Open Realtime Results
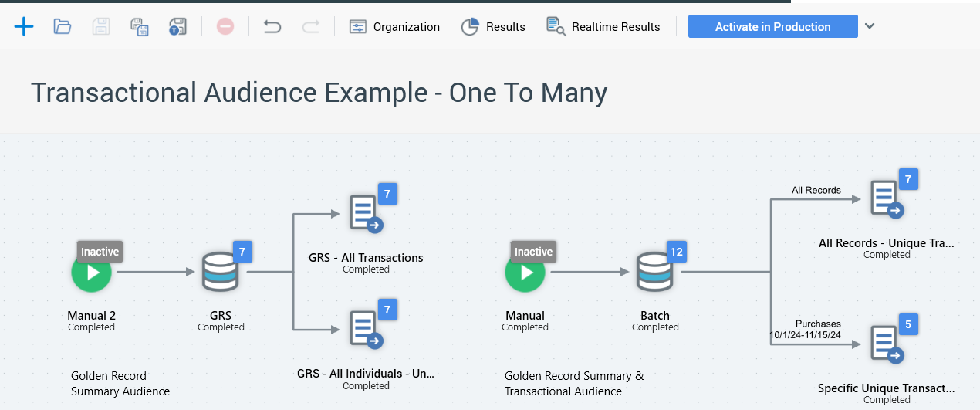The height and width of the screenshot is (410, 980). [x=603, y=26]
